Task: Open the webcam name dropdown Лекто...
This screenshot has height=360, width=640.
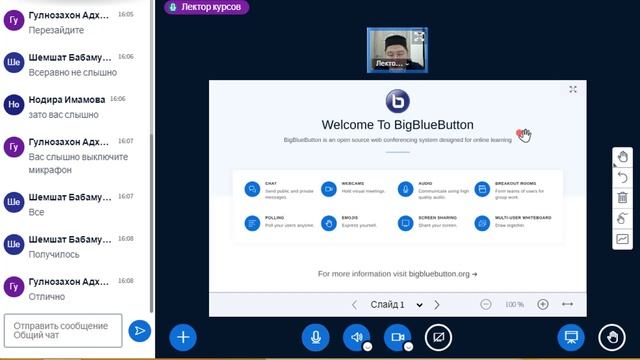Action: (392, 64)
